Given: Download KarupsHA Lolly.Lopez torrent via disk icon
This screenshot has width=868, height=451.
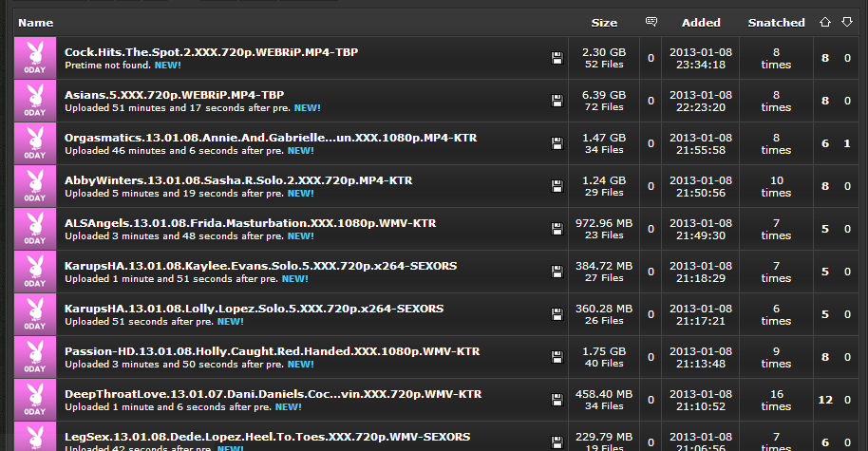Looking at the screenshot, I should pos(557,315).
